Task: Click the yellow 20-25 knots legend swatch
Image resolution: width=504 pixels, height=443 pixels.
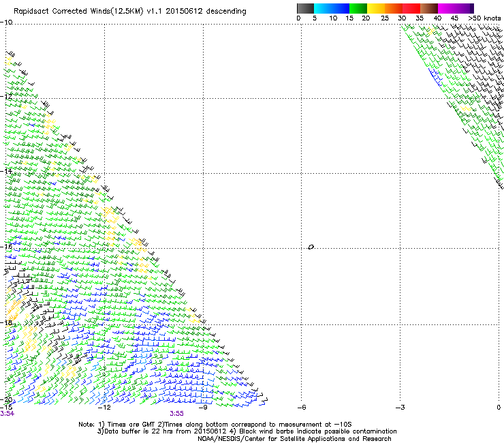Action: (x=376, y=8)
